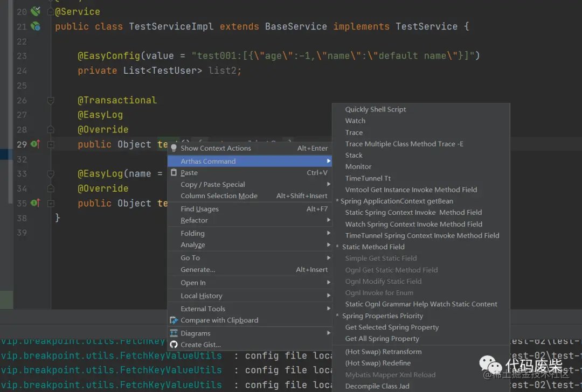Open the Local History submenu arrow
Viewport: 582px width, 392px height.
coord(329,295)
